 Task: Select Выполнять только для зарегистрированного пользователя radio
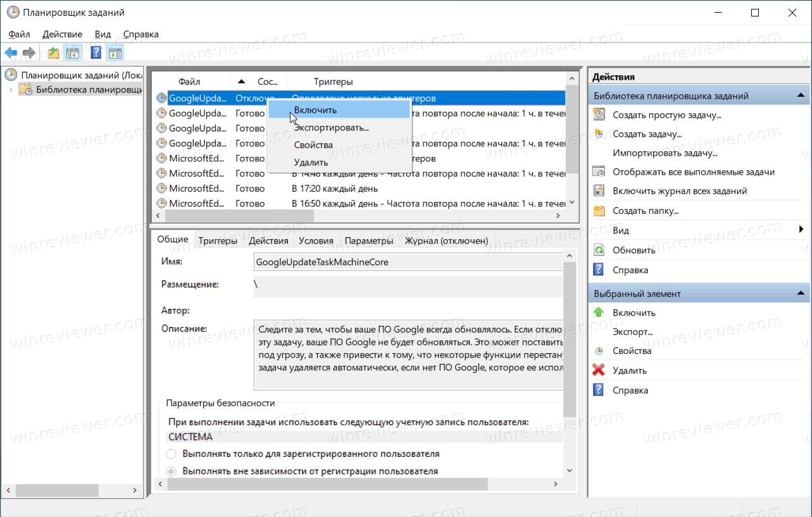(171, 454)
